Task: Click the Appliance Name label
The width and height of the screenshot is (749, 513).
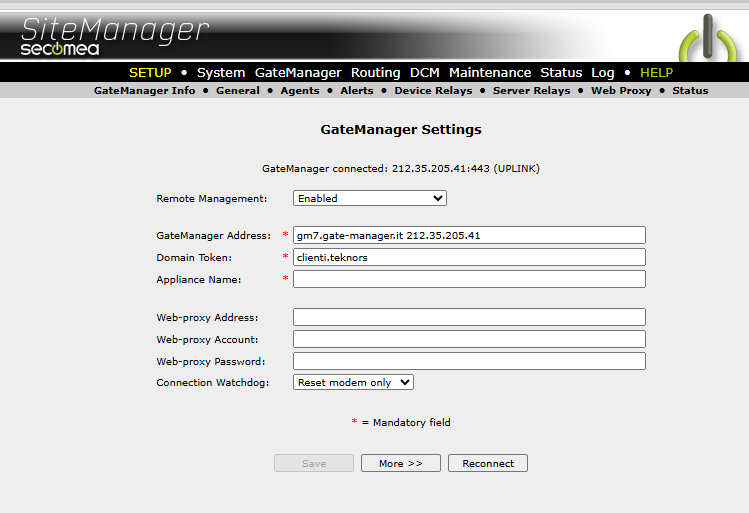Action: point(199,279)
